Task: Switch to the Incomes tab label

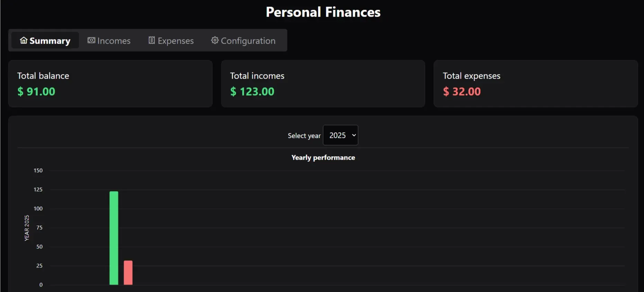Action: pyautogui.click(x=114, y=41)
